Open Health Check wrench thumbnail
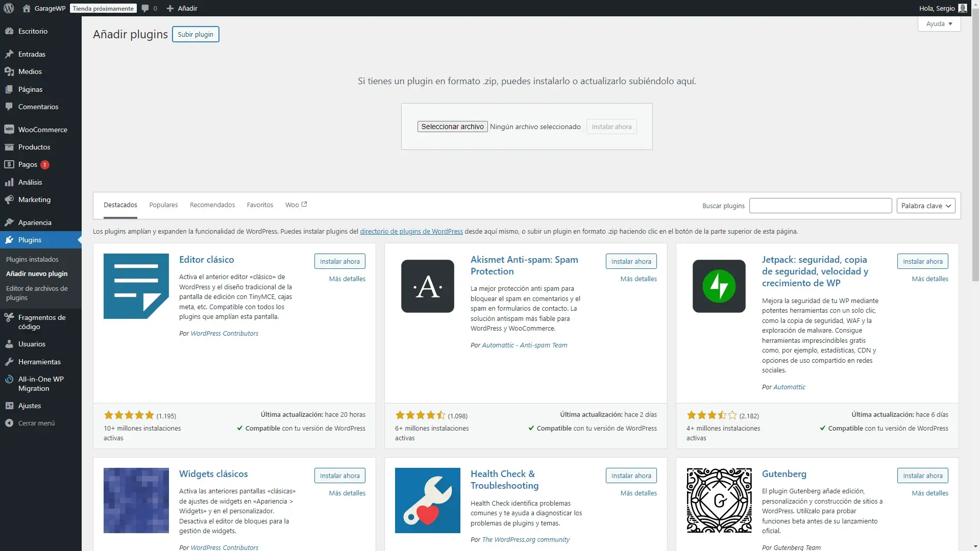The image size is (980, 551). [x=428, y=500]
